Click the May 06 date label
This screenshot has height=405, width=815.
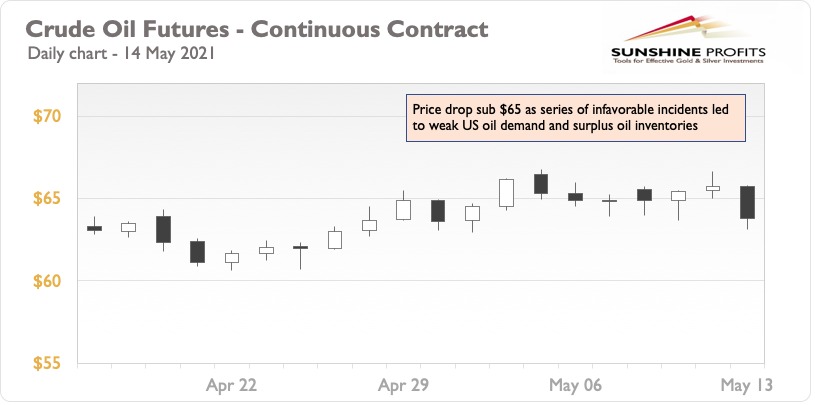[575, 385]
